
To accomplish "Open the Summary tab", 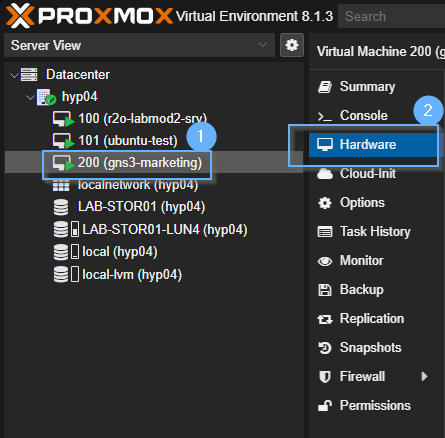I will [x=377, y=87].
